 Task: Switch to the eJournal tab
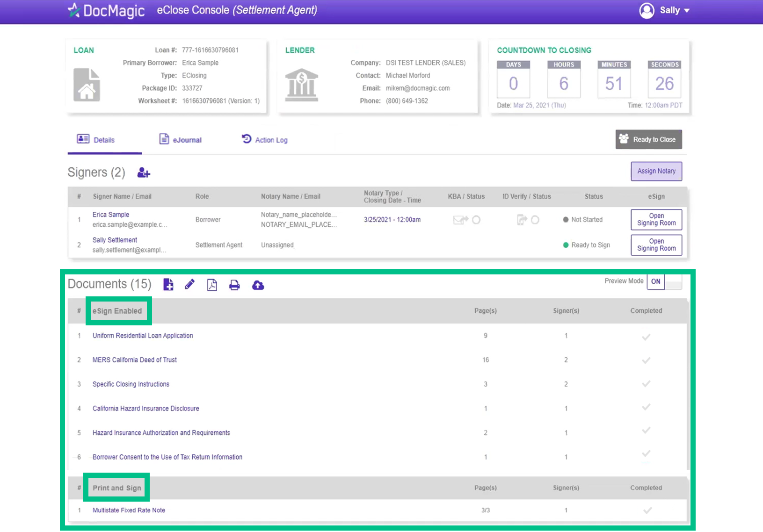point(181,139)
